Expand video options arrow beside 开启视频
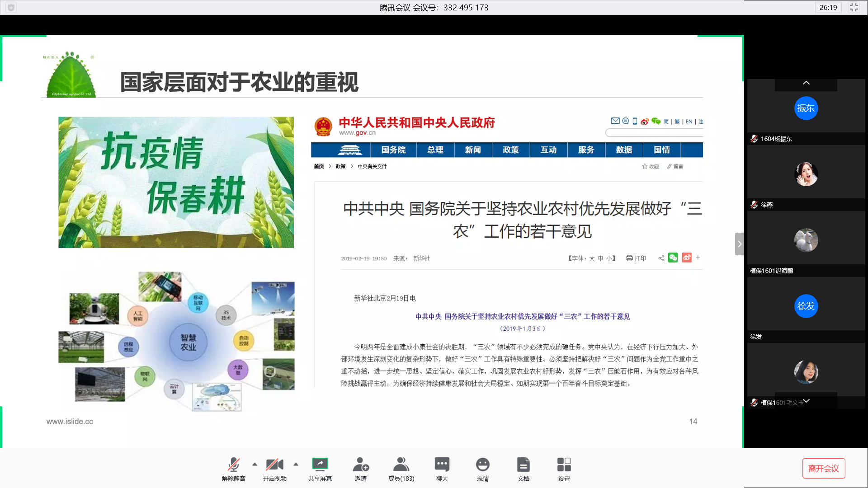868x488 pixels. [x=296, y=464]
